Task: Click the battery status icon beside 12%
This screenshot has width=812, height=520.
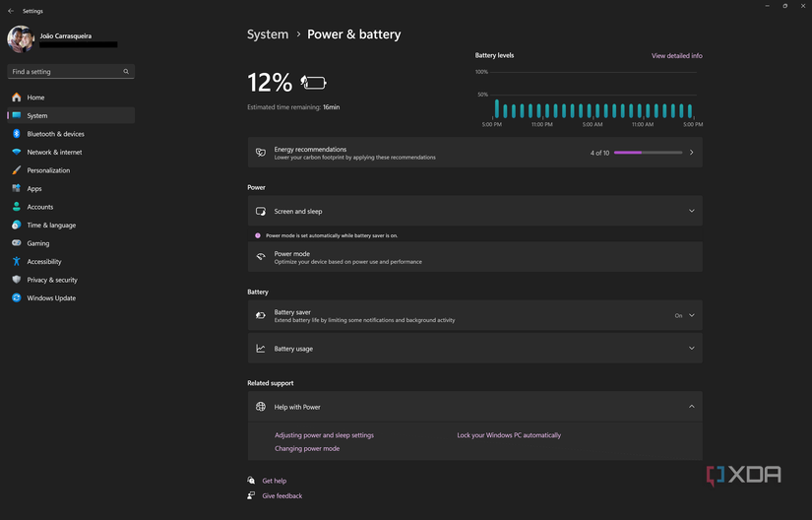Action: (313, 83)
